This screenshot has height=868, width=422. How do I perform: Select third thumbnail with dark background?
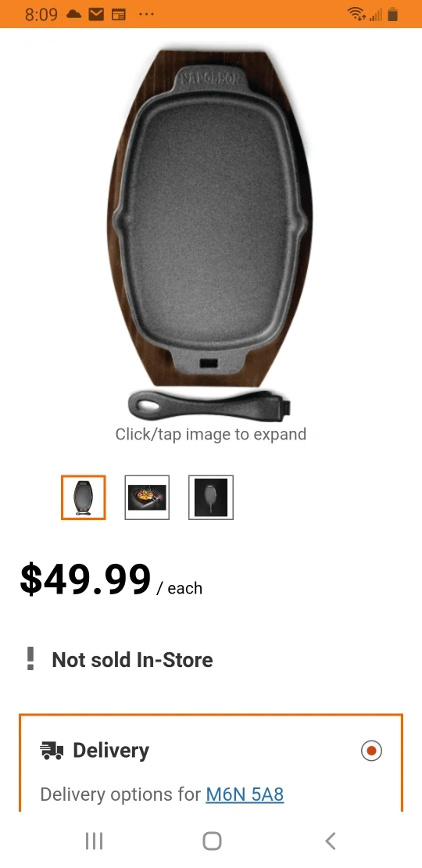211,497
